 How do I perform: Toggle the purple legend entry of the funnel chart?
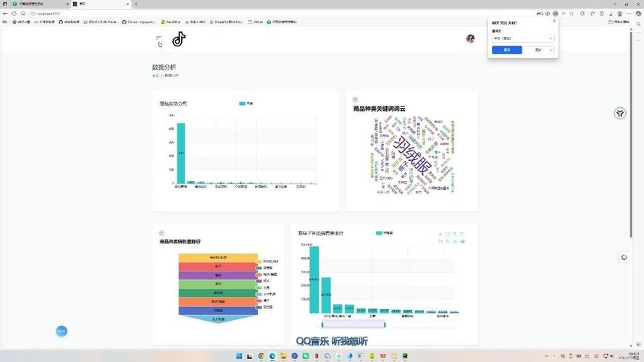point(263,281)
